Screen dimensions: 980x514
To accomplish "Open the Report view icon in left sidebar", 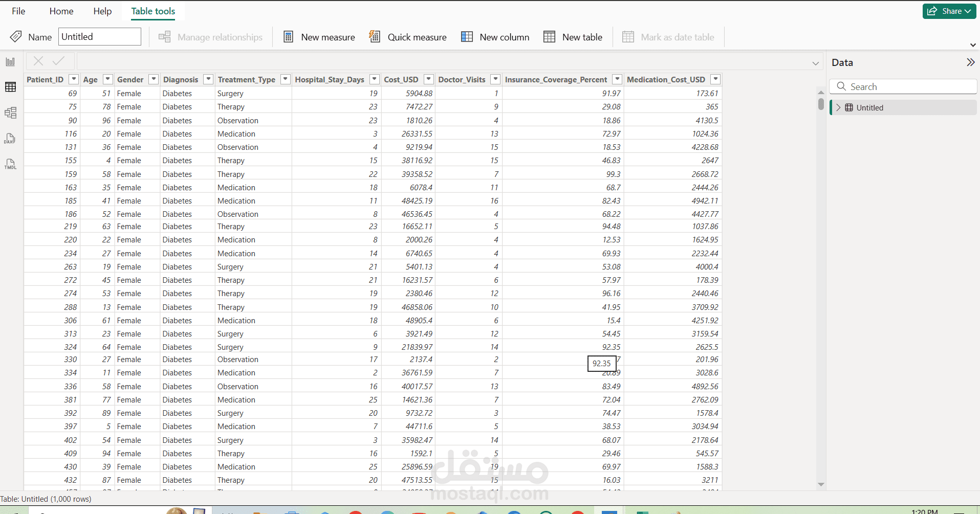I will pyautogui.click(x=10, y=62).
